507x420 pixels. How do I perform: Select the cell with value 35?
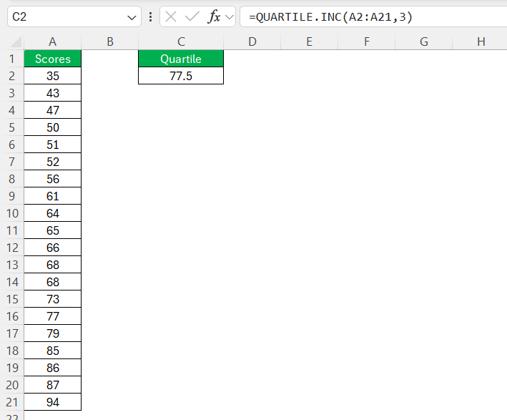point(52,76)
